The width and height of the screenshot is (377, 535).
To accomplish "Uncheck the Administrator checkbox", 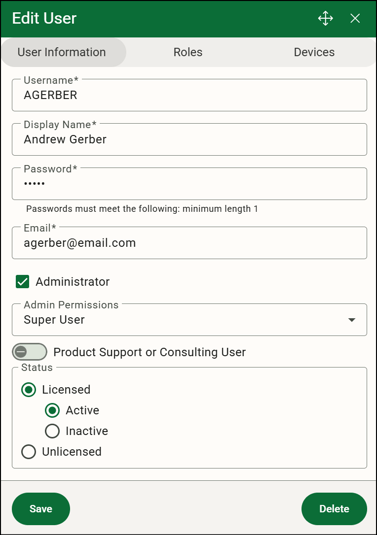I will [x=23, y=282].
